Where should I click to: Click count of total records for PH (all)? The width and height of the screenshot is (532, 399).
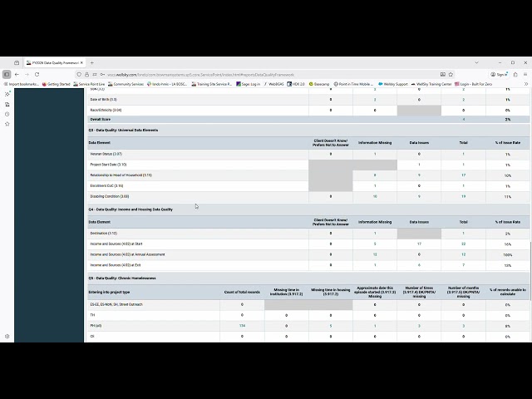tap(242, 326)
